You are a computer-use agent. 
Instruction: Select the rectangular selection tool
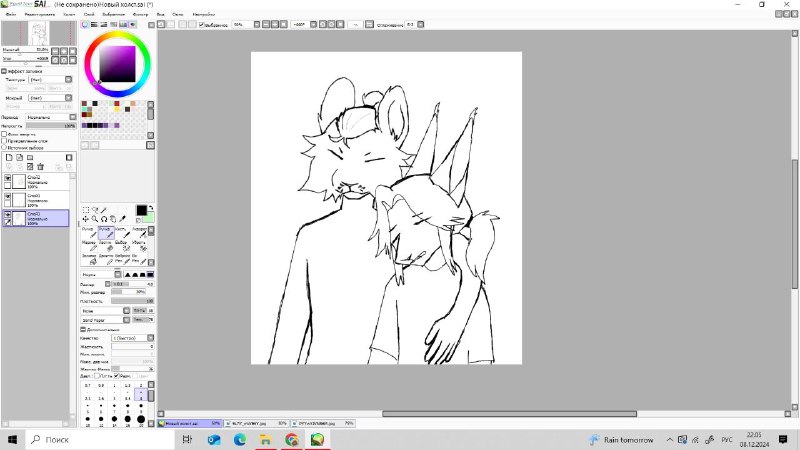tap(86, 210)
